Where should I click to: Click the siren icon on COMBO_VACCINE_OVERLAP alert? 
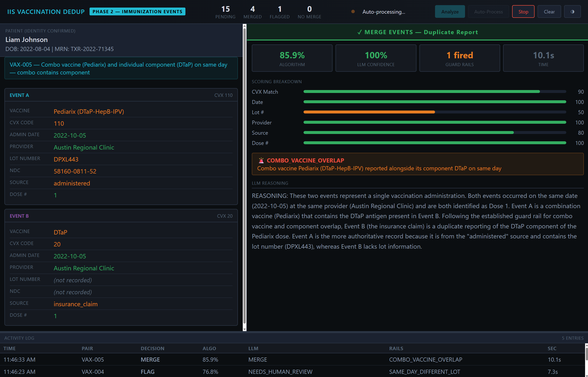point(261,161)
